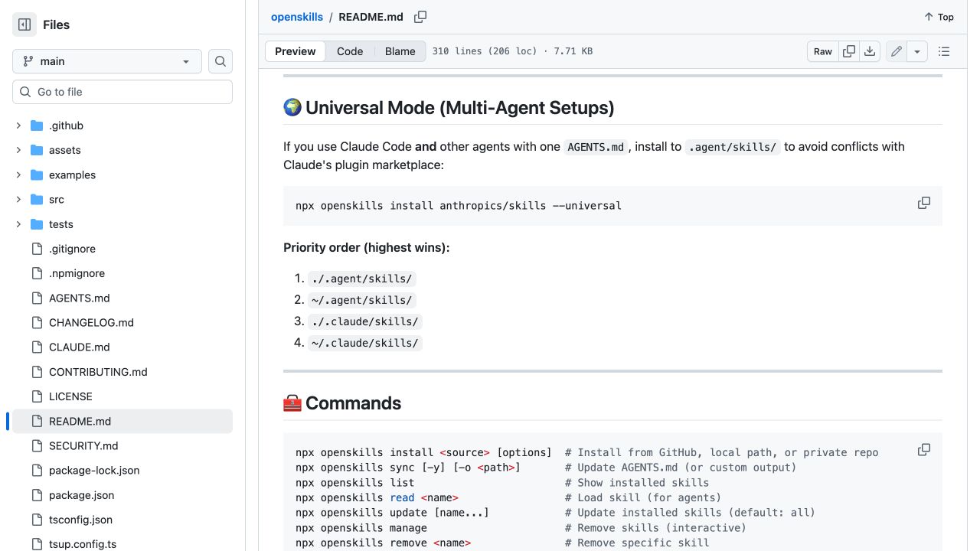Viewport: 980px width, 551px height.
Task: Open more edit options dropdown caret
Action: point(917,51)
